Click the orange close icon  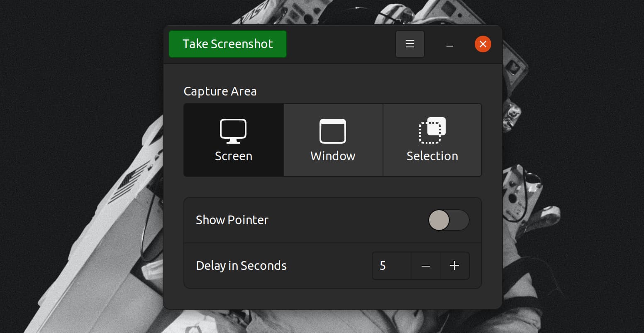click(x=483, y=44)
